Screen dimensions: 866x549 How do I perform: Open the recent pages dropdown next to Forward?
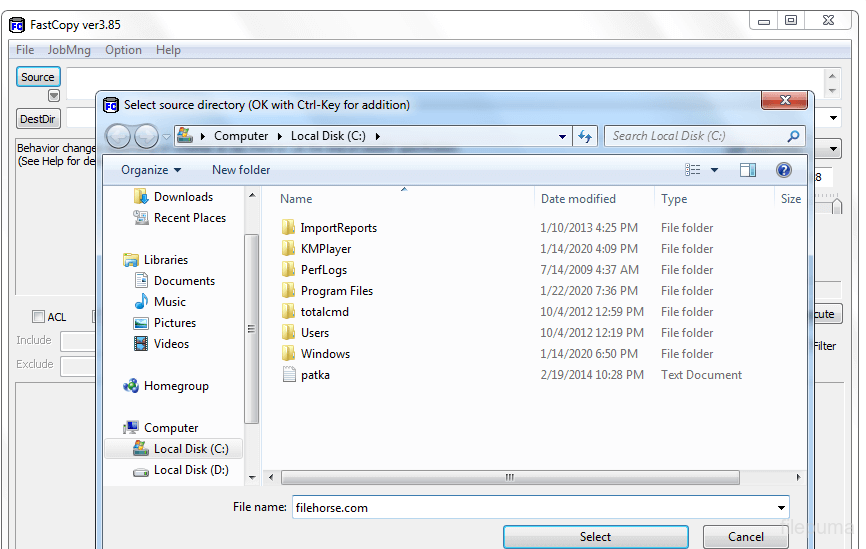pyautogui.click(x=166, y=136)
